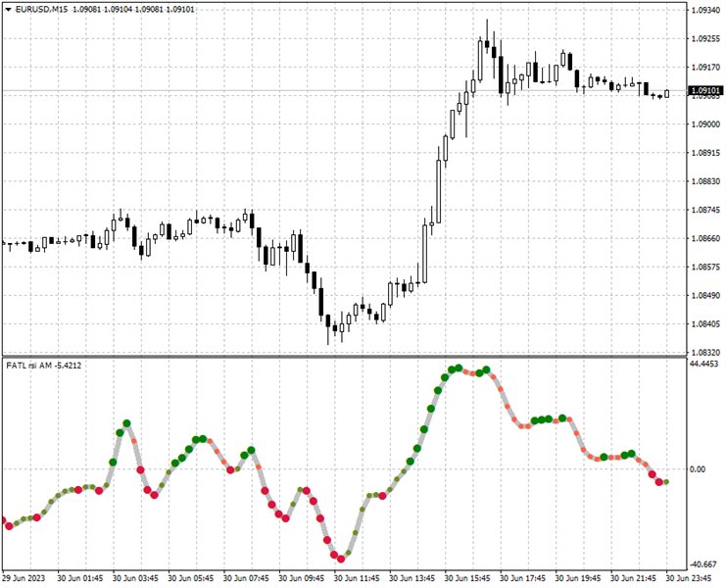Click the 30 Jun 11:45 time axis label
Viewport: 726px width, 588px height.
point(357,578)
